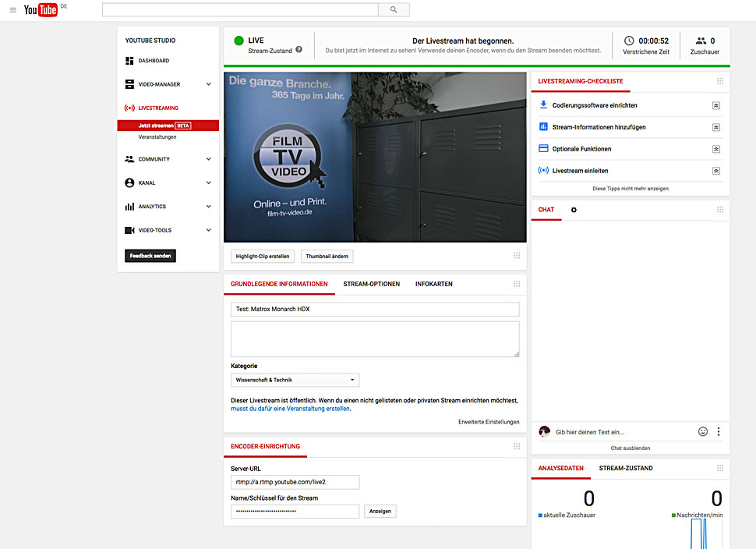Grab the checklist panel drag handle
The image size is (756, 549).
720,81
